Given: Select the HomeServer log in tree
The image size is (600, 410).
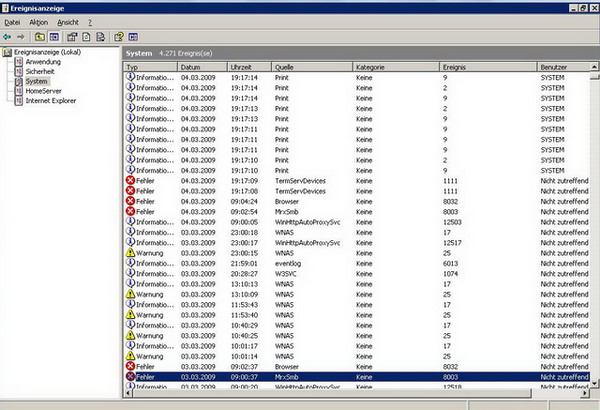Looking at the screenshot, I should (x=46, y=91).
